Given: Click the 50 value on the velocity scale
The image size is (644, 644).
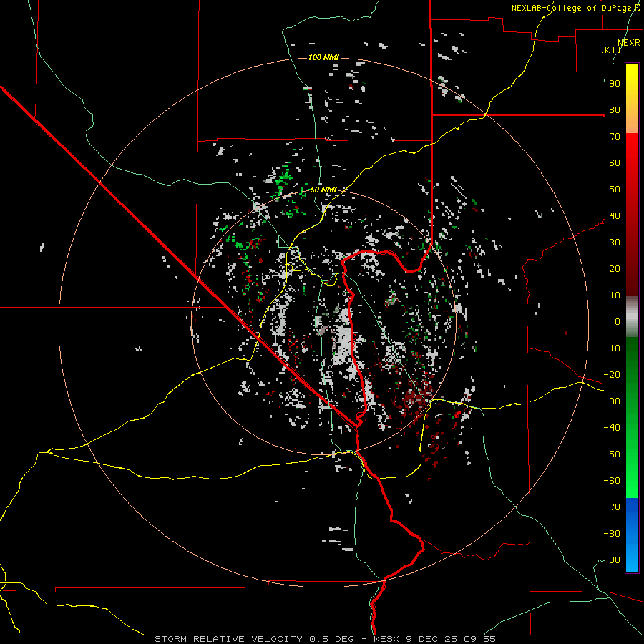Looking at the screenshot, I should pyautogui.click(x=615, y=190).
